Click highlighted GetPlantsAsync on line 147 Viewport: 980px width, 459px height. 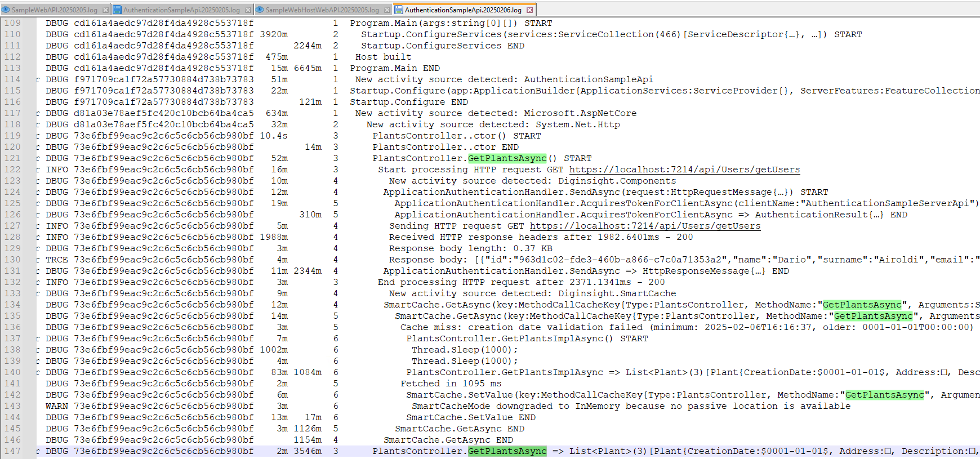[507, 451]
